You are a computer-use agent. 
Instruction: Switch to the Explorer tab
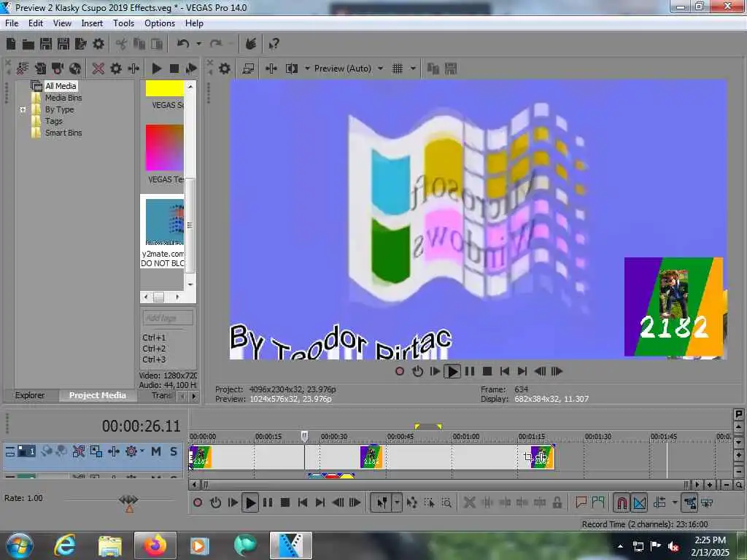29,395
